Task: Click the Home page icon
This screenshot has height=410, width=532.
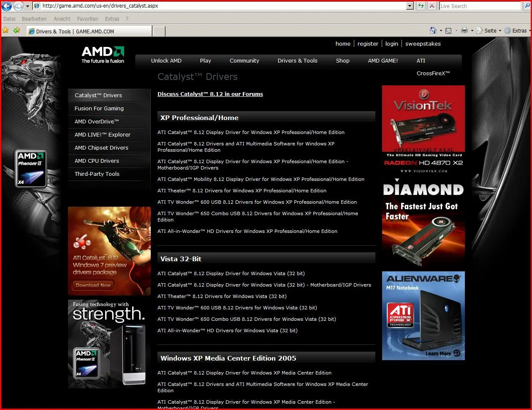Action: point(433,30)
